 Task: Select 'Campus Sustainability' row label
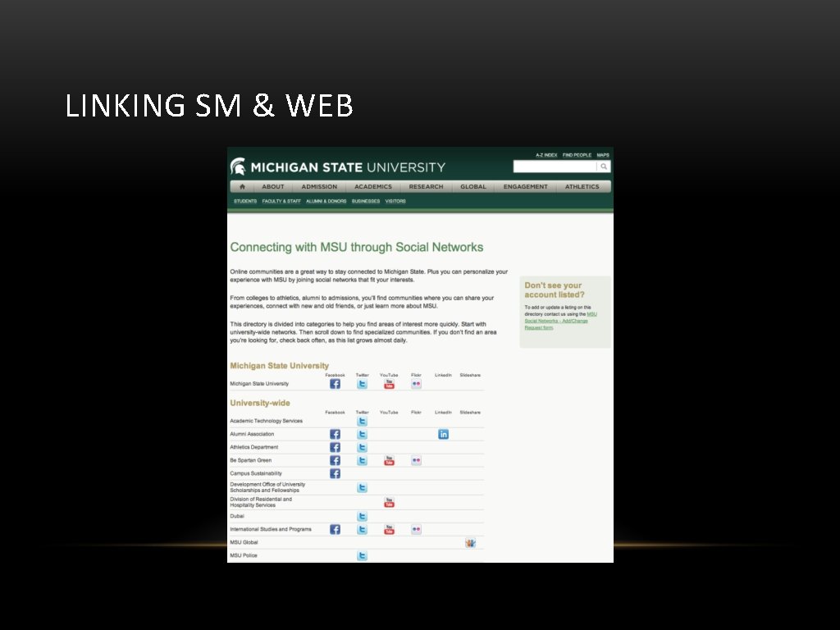(256, 473)
